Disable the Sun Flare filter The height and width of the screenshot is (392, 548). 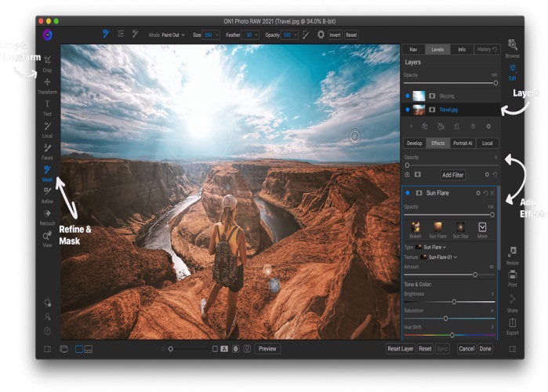point(408,192)
